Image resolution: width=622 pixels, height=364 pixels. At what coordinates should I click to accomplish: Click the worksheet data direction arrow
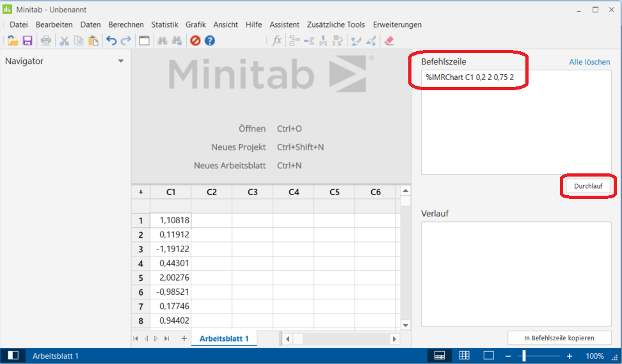(x=140, y=192)
